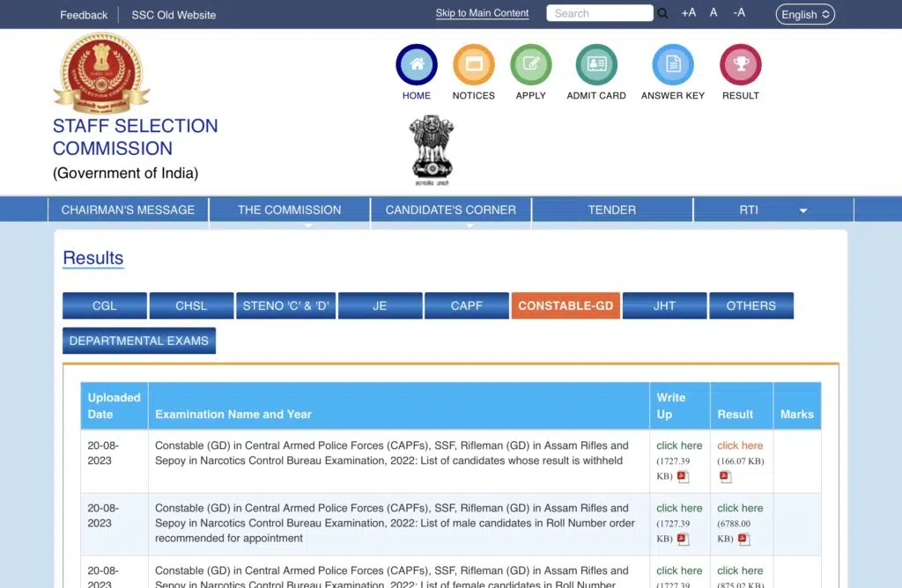
Task: Select the CHSL results tab
Action: click(191, 305)
